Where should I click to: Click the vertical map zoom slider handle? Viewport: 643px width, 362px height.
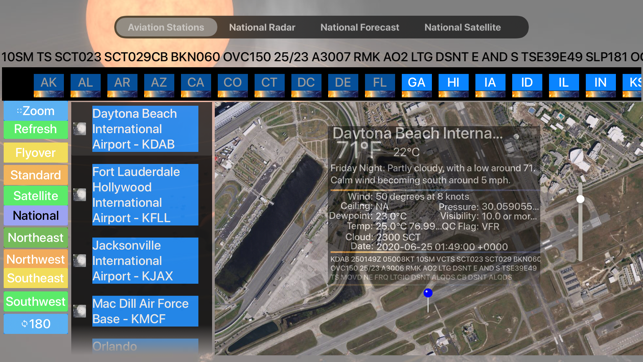click(580, 199)
